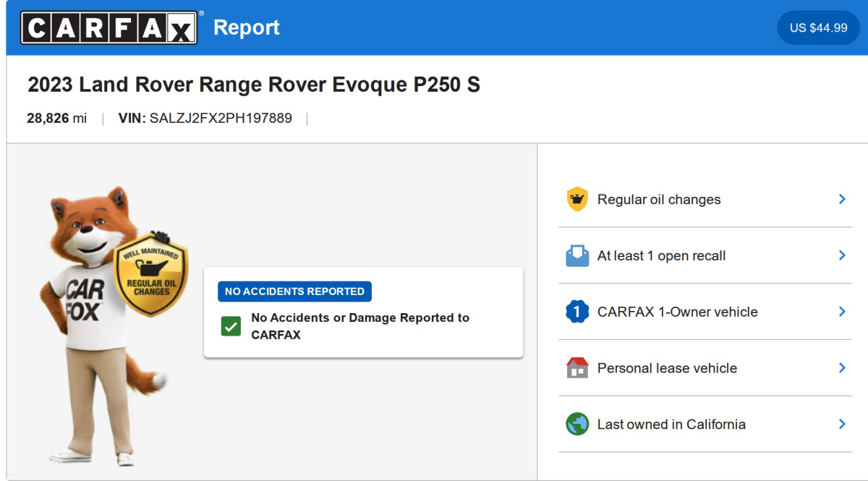Image resolution: width=868 pixels, height=481 pixels.
Task: Open the Regular oil changes text link
Action: (x=658, y=200)
